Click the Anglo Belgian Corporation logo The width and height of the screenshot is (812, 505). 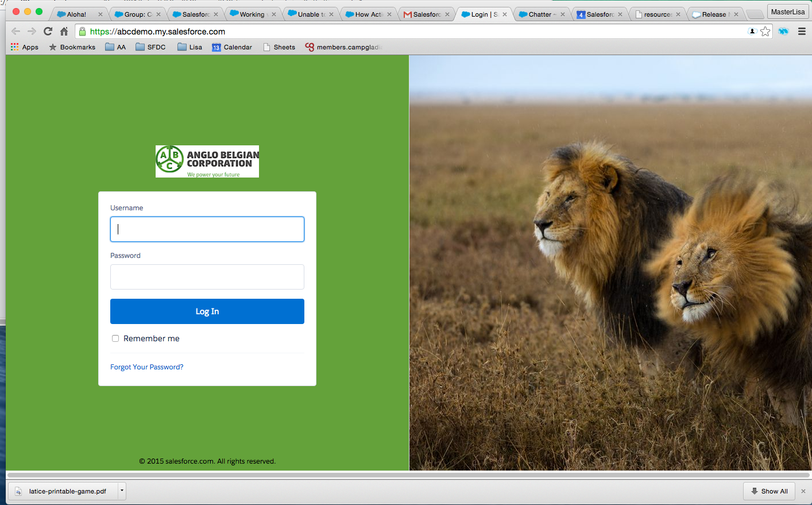tap(207, 161)
